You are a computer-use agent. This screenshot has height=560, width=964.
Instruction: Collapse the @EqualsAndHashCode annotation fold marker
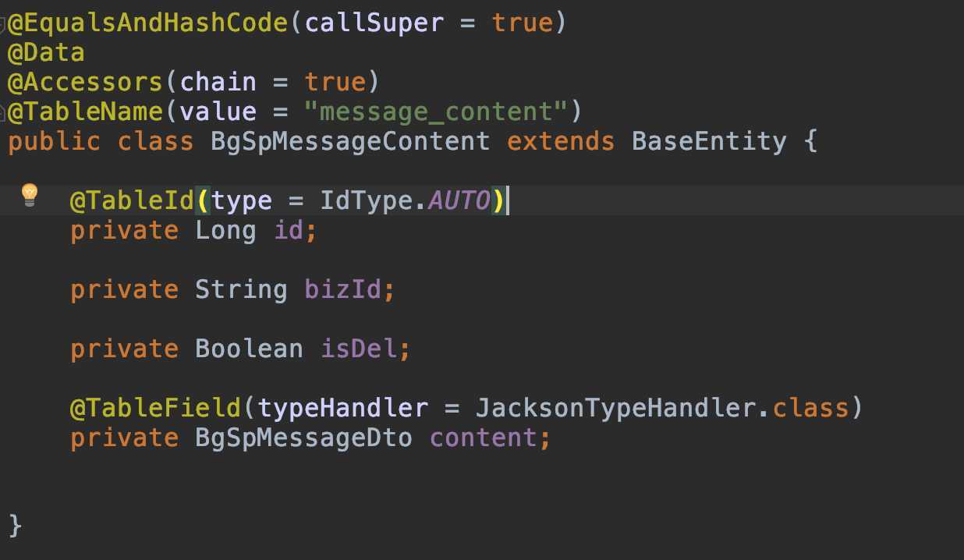coord(4,23)
